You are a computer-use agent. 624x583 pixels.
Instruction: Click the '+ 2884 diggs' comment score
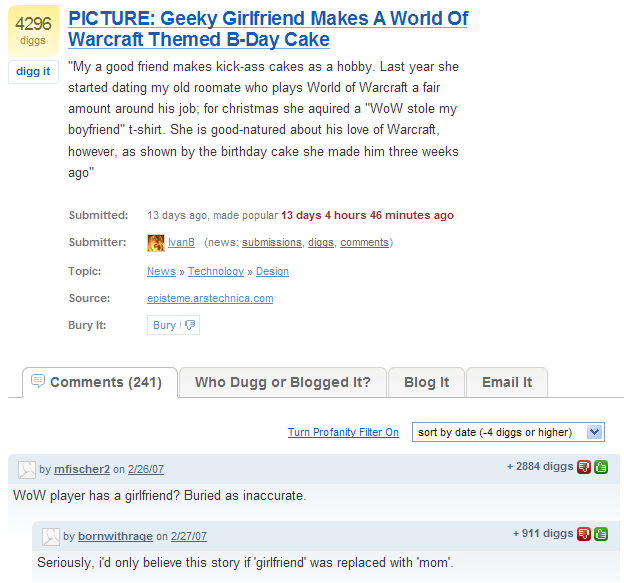point(540,466)
